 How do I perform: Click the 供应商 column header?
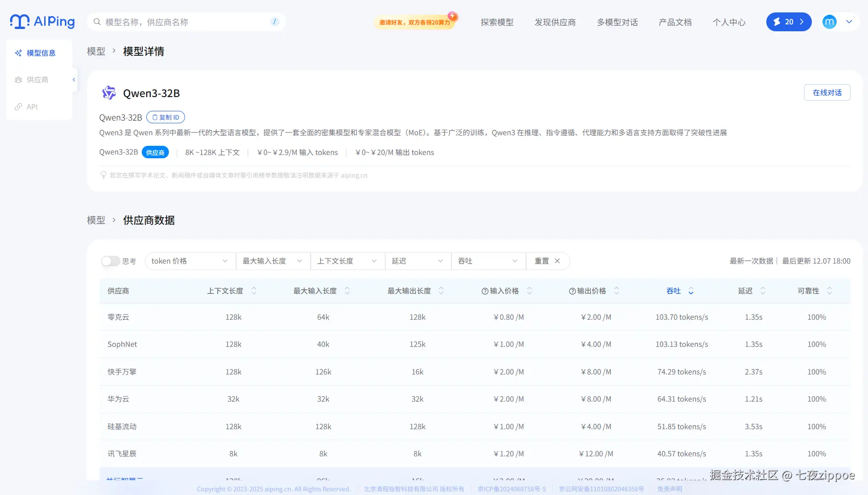click(118, 291)
